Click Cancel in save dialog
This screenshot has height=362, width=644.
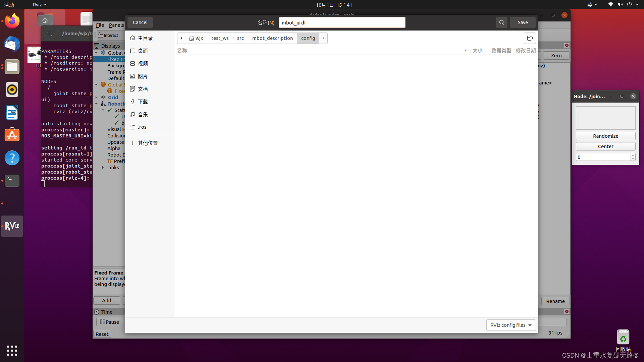click(x=140, y=22)
